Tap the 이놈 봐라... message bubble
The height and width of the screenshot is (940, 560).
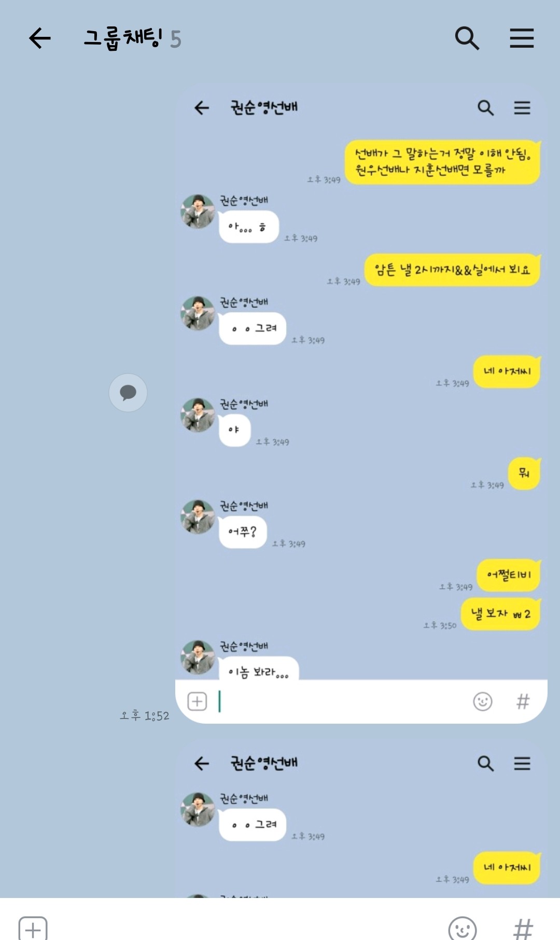pyautogui.click(x=259, y=669)
